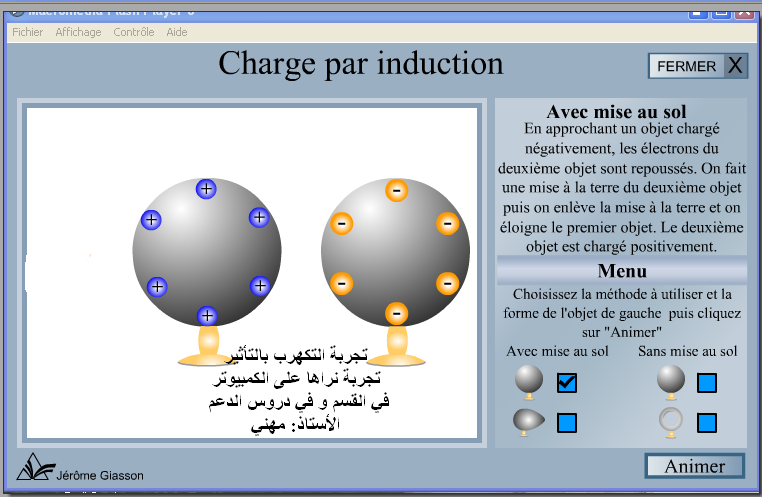Check the teardrop shape box under Avec mise au sol
Viewport: 762px width, 497px height.
[x=567, y=423]
